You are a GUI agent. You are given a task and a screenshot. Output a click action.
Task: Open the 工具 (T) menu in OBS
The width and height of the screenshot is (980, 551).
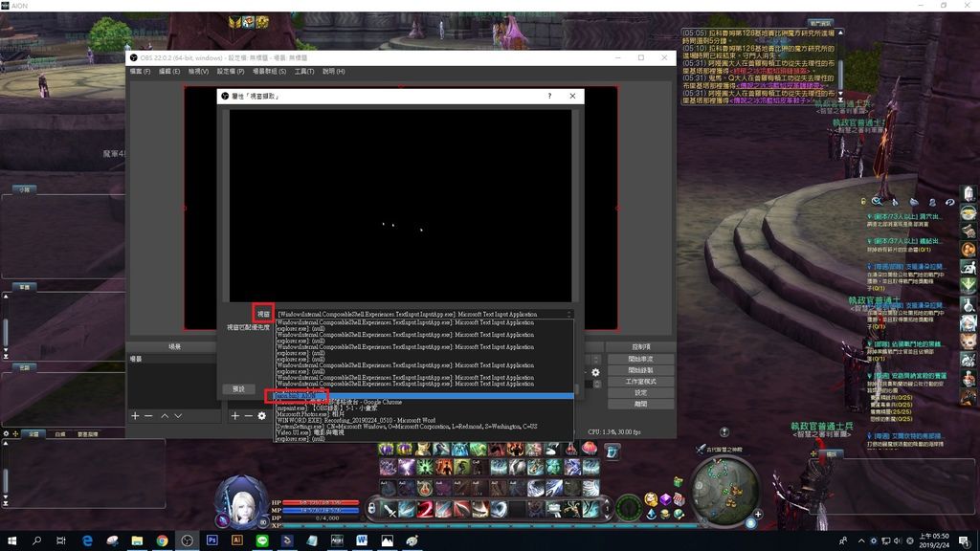click(303, 71)
